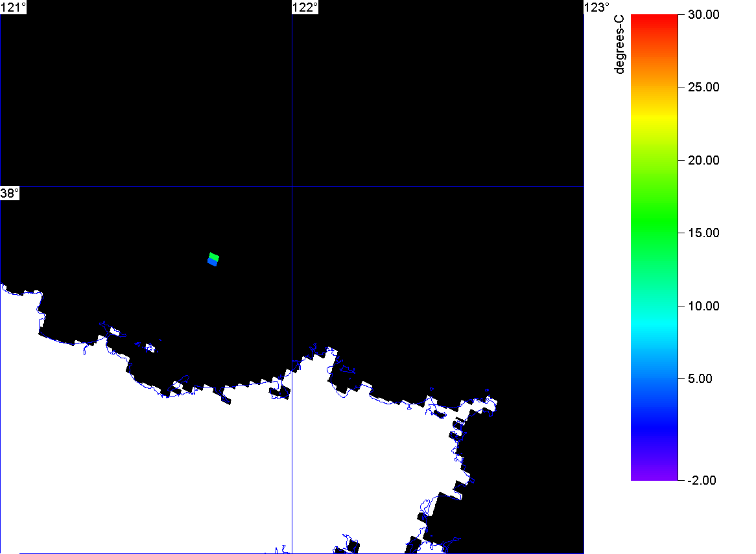Click the 5.00 colorbar value
756x554 pixels.
pyautogui.click(x=700, y=378)
